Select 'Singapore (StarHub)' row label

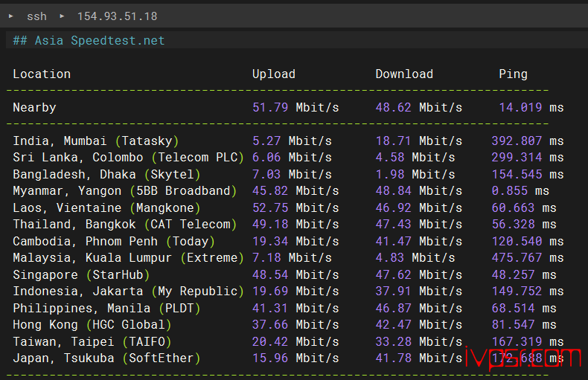(x=81, y=275)
